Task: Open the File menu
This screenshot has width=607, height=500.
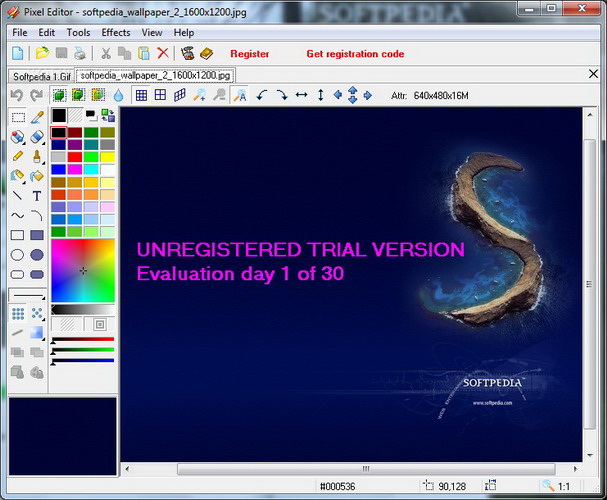Action: pyautogui.click(x=20, y=33)
